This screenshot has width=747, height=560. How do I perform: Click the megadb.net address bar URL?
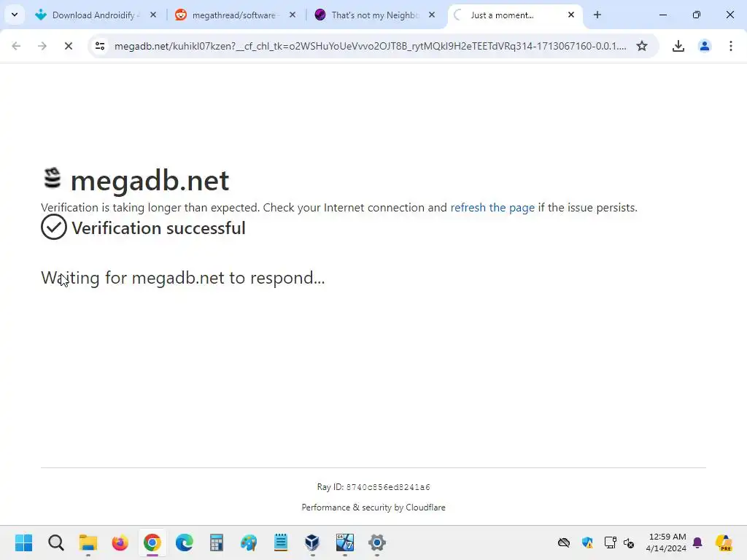370,46
